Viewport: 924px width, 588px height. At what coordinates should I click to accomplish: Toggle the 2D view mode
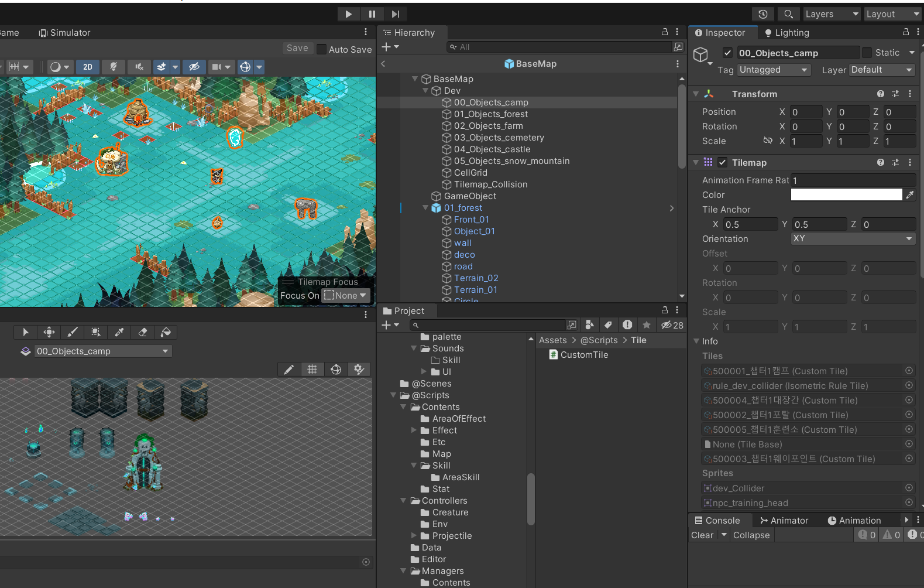click(88, 67)
